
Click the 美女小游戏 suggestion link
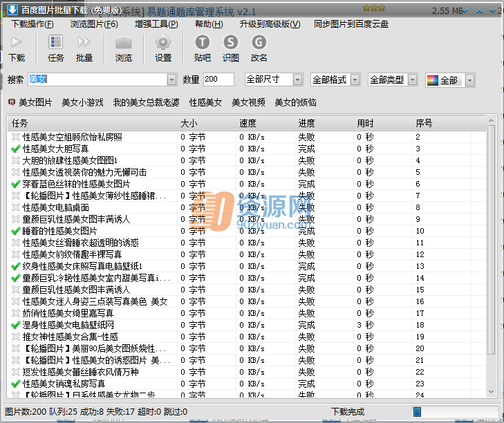[82, 102]
